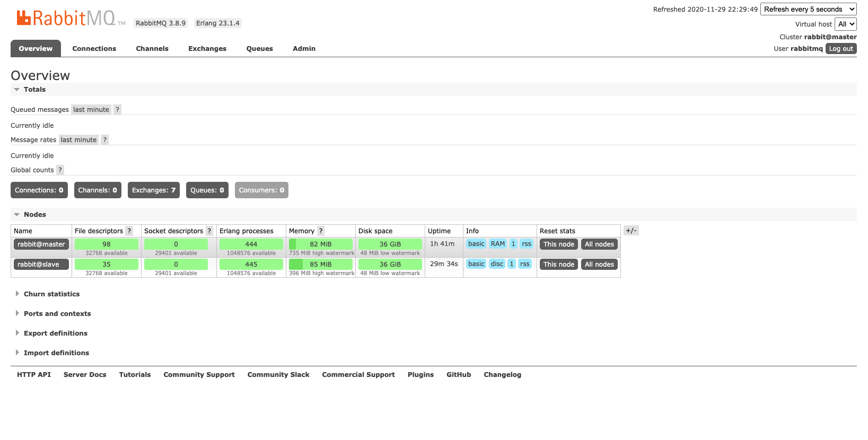This screenshot has width=868, height=440.
Task: Open the Community Support link
Action: 199,375
